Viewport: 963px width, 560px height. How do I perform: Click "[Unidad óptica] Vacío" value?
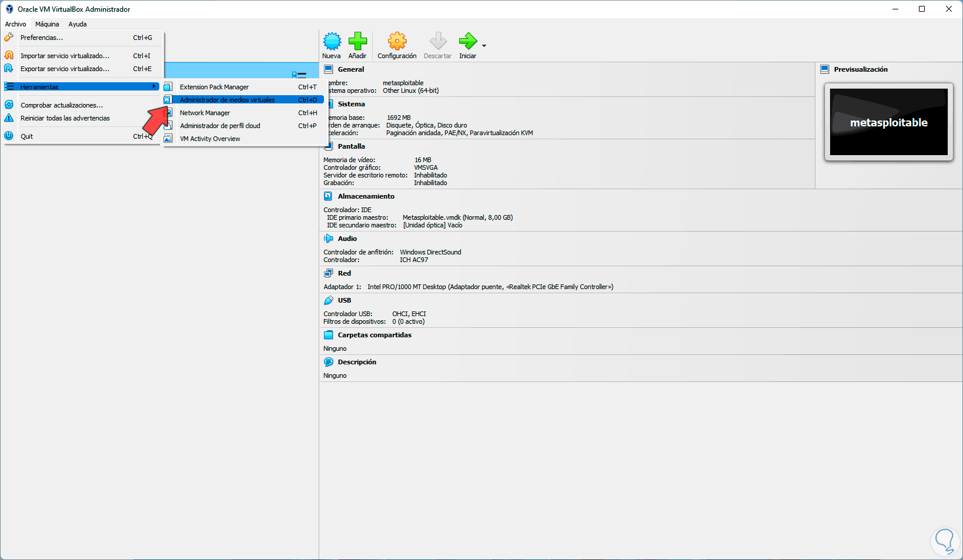point(433,225)
